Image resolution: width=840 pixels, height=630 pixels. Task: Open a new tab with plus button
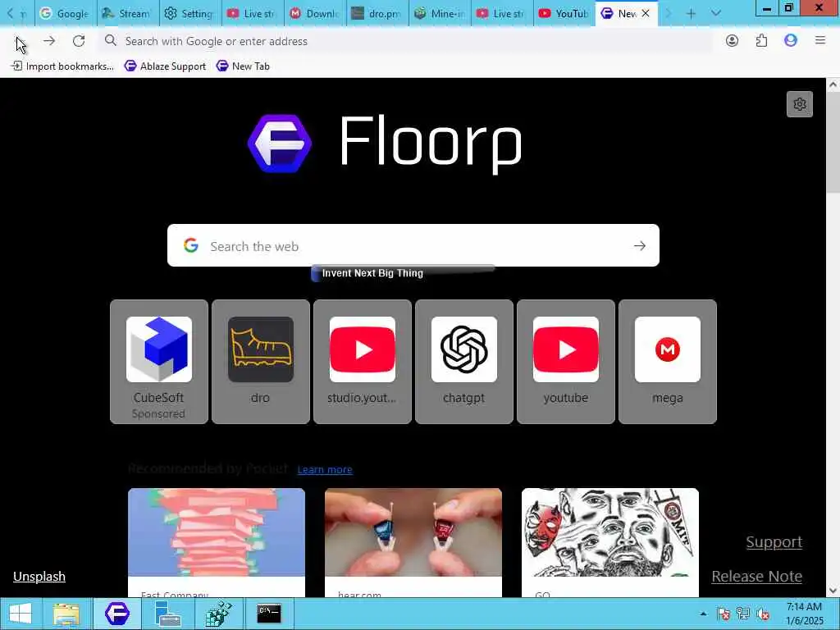click(691, 13)
